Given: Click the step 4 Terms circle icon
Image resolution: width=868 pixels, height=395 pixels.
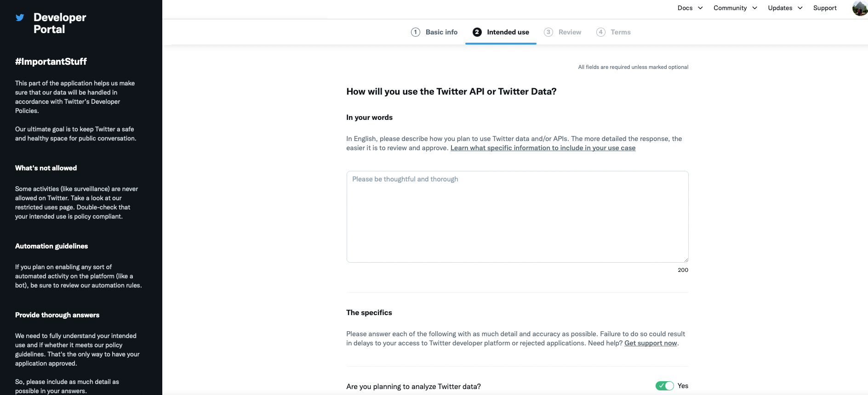Looking at the screenshot, I should coord(601,32).
